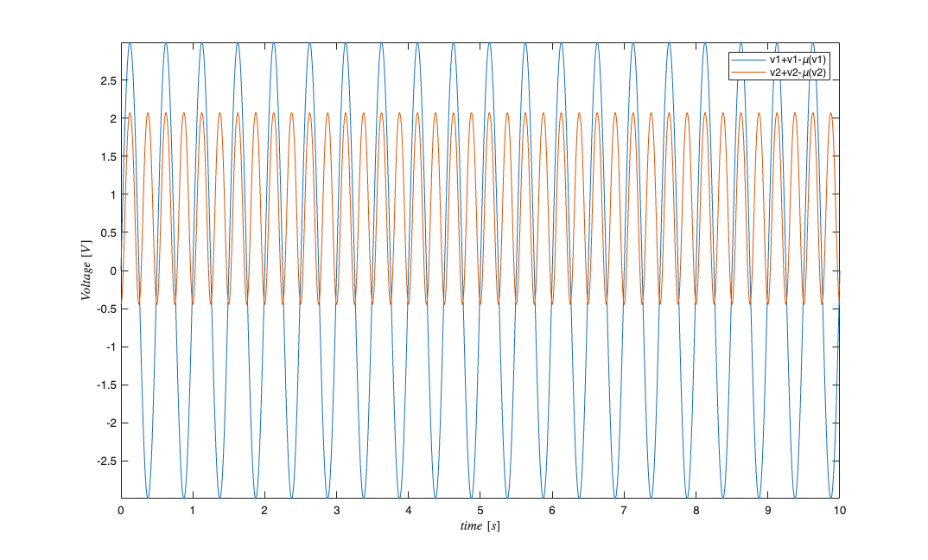The image size is (928, 560).
Task: Click the "time [s]" x-axis label
Action: tap(480, 525)
